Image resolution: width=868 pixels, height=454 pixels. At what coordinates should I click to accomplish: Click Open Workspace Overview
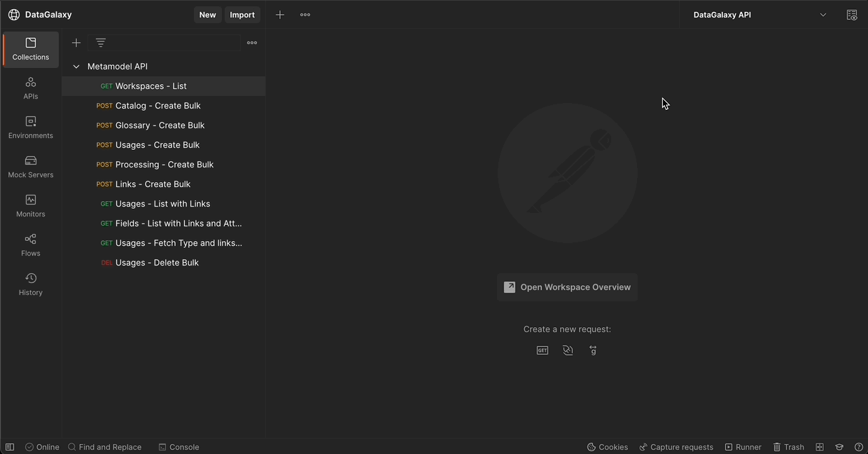coord(567,287)
